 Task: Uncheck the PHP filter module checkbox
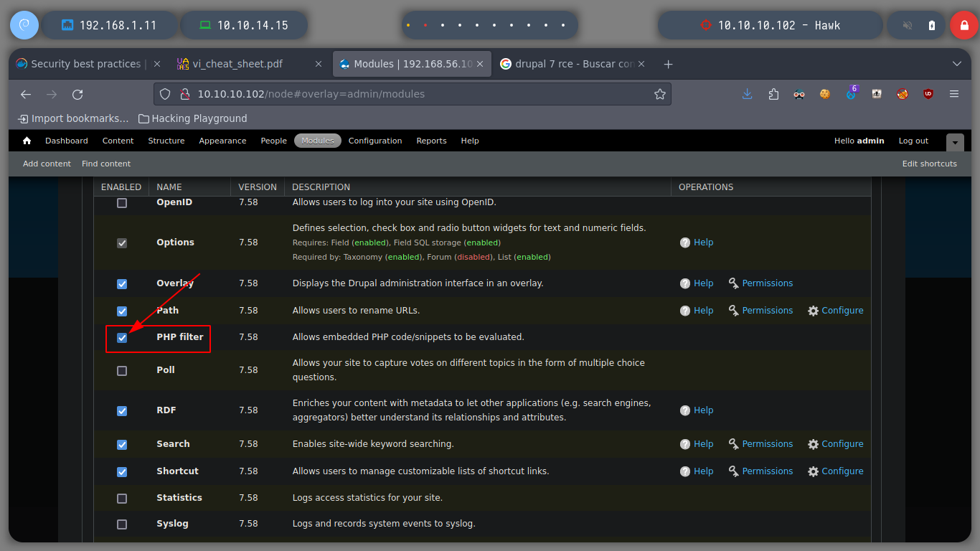[x=122, y=338]
